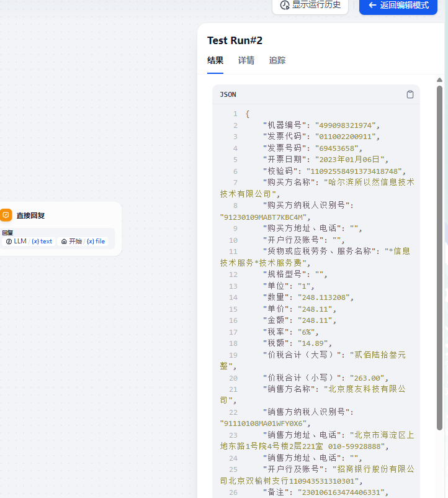Click the value "499098321974" for 机器编号
This screenshot has width=448, height=498.
pos(346,125)
